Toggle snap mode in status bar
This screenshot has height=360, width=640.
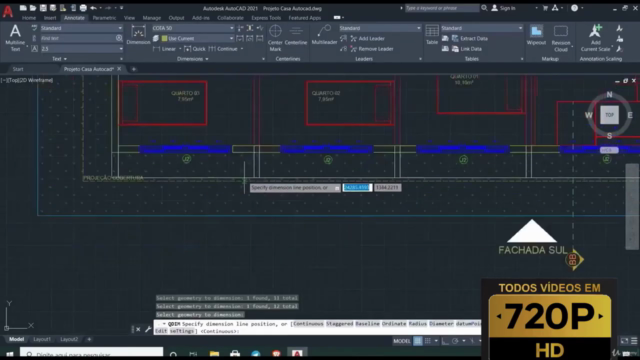(427, 341)
